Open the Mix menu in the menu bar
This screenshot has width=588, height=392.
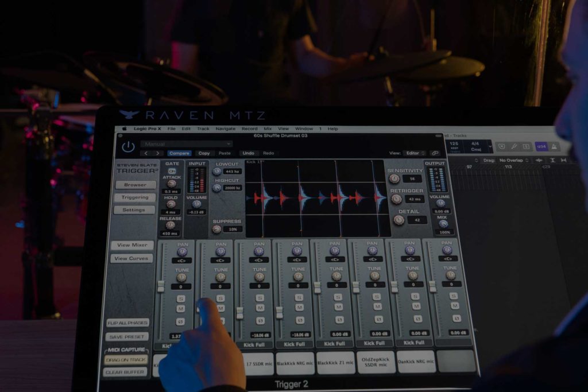[269, 129]
